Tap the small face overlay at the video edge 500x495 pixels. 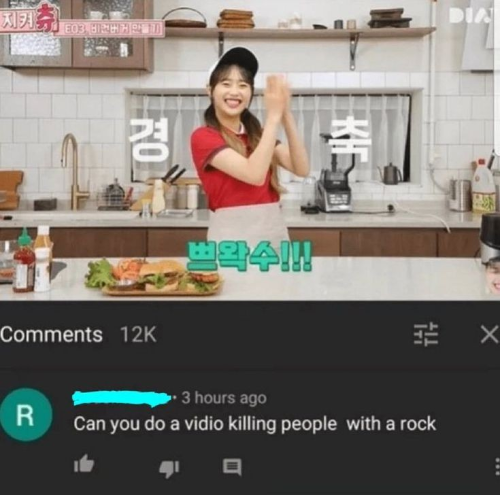coord(492,275)
